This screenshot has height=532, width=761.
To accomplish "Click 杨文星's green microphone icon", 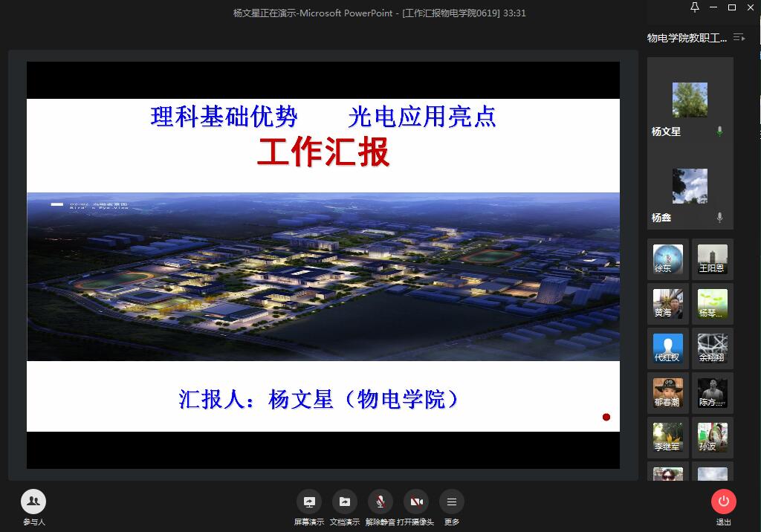I will point(719,132).
